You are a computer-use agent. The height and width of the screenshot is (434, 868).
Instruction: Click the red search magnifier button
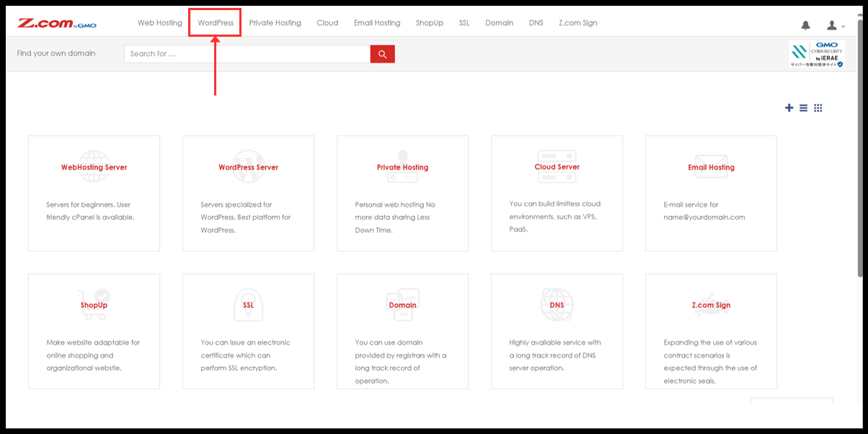383,54
